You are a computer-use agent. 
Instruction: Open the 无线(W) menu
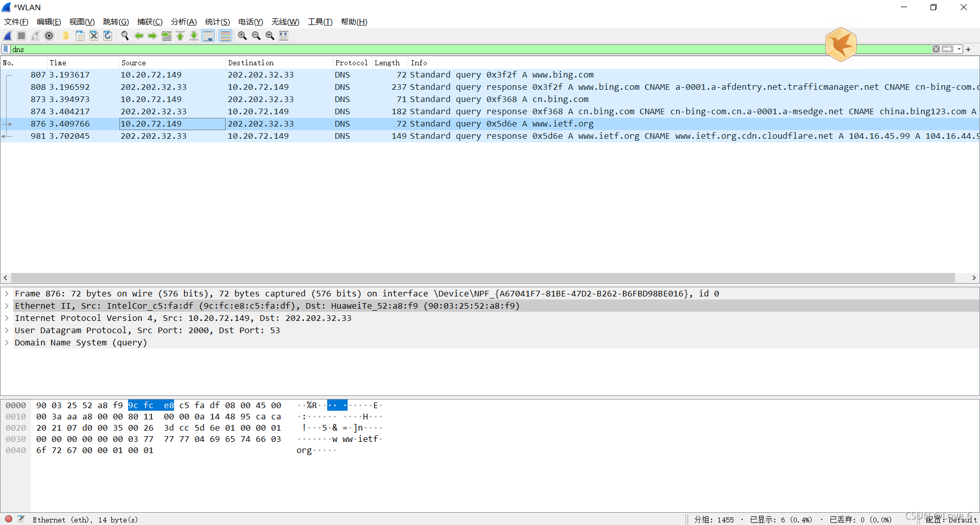click(x=285, y=22)
